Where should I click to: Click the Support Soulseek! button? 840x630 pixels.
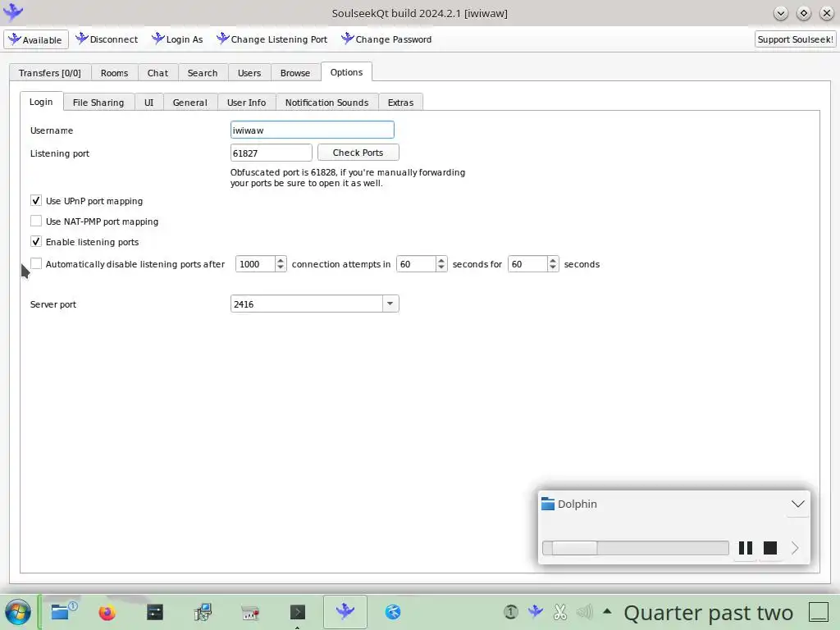tap(795, 39)
